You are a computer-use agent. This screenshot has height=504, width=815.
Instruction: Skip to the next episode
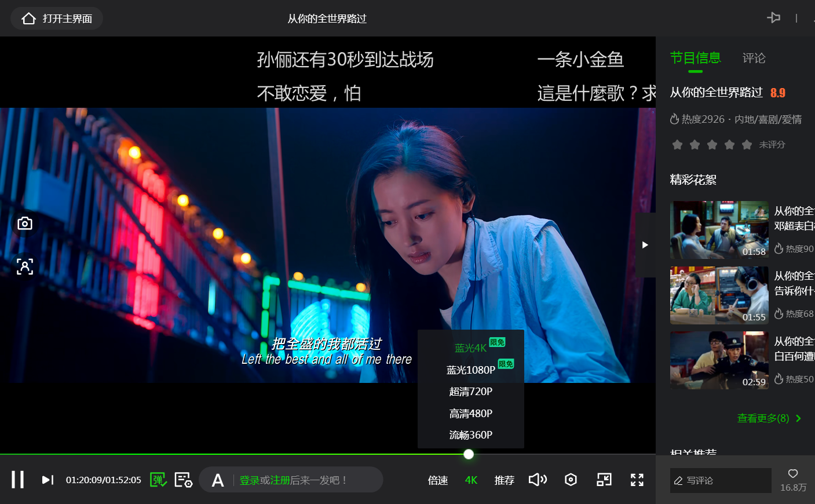coord(48,480)
